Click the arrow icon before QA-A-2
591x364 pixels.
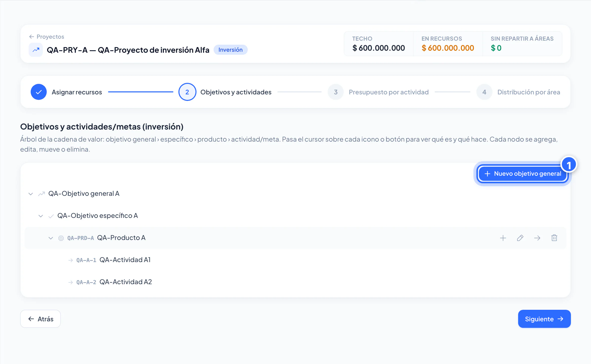(x=71, y=282)
